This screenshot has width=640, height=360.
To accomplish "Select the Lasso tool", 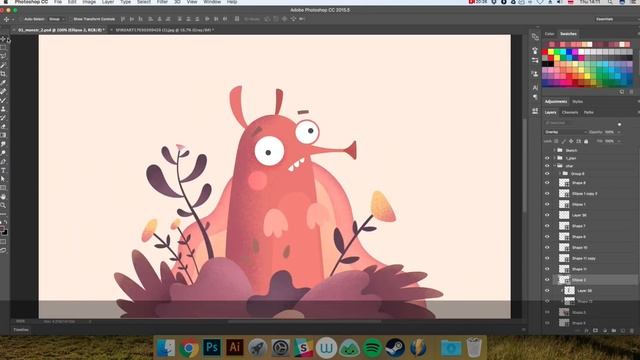I will (x=3, y=56).
